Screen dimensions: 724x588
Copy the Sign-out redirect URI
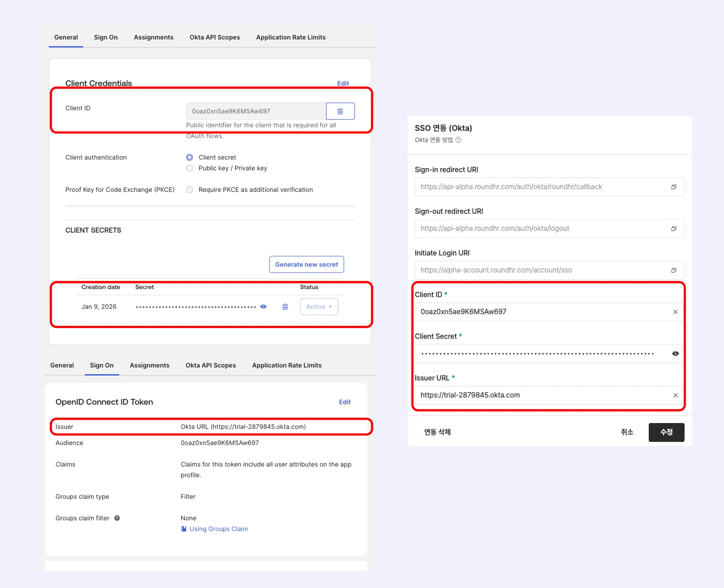pos(673,228)
